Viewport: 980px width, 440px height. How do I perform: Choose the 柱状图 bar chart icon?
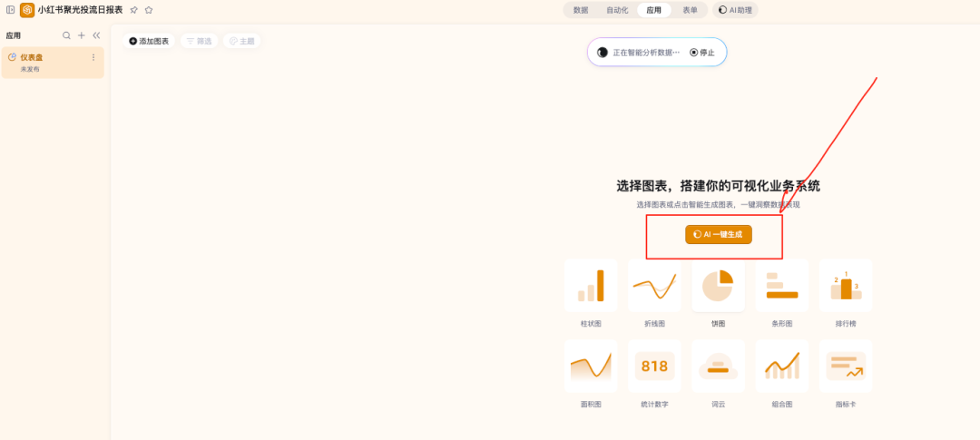coord(591,286)
